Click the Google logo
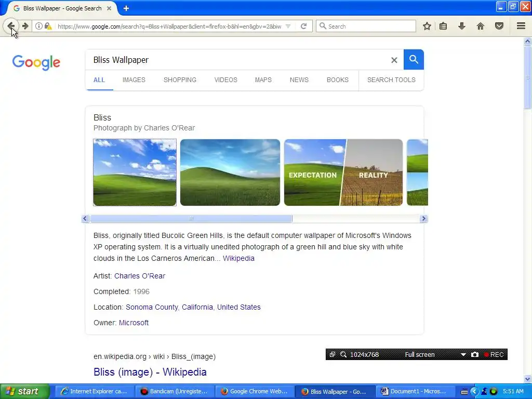 [x=36, y=62]
